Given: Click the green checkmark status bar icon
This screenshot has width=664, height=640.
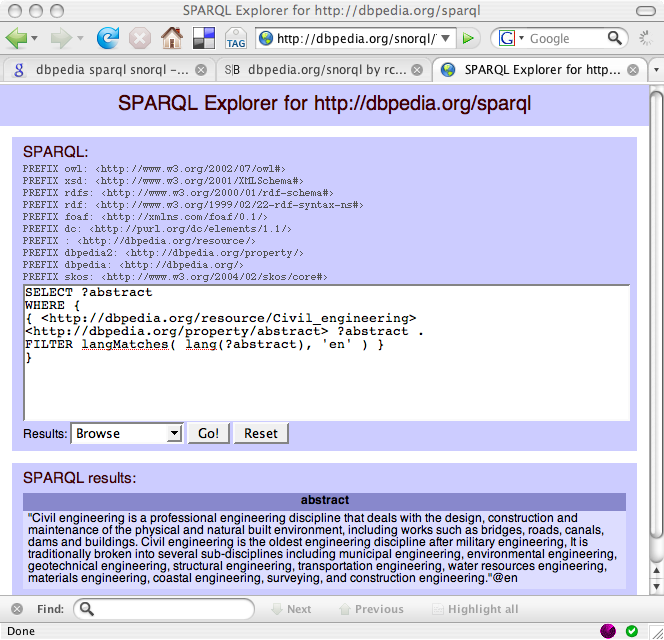Looking at the screenshot, I should (x=632, y=631).
